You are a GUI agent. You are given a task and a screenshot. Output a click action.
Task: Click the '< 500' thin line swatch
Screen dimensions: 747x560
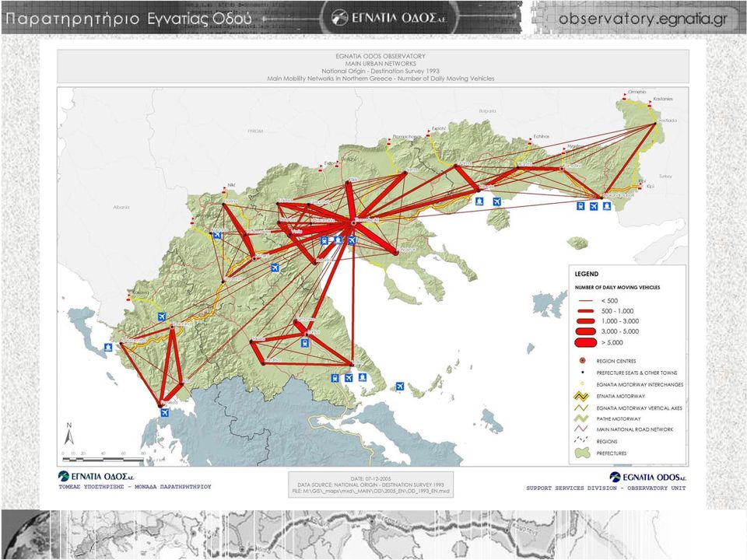(585, 301)
